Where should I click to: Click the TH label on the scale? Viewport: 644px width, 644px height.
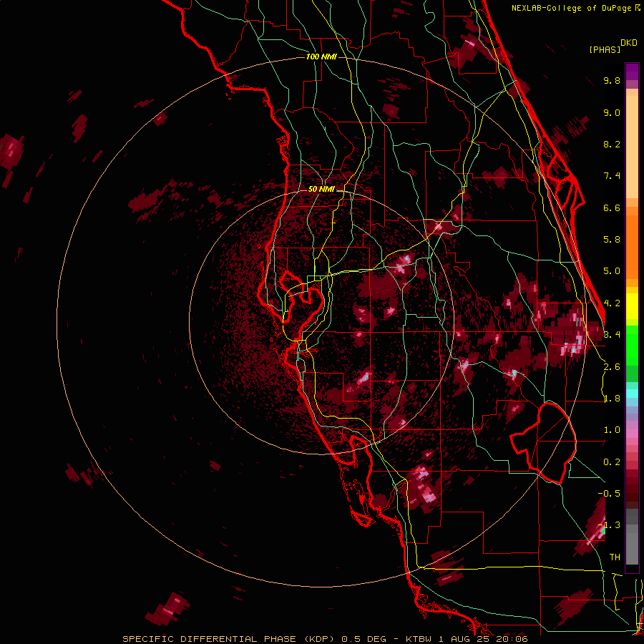point(615,557)
